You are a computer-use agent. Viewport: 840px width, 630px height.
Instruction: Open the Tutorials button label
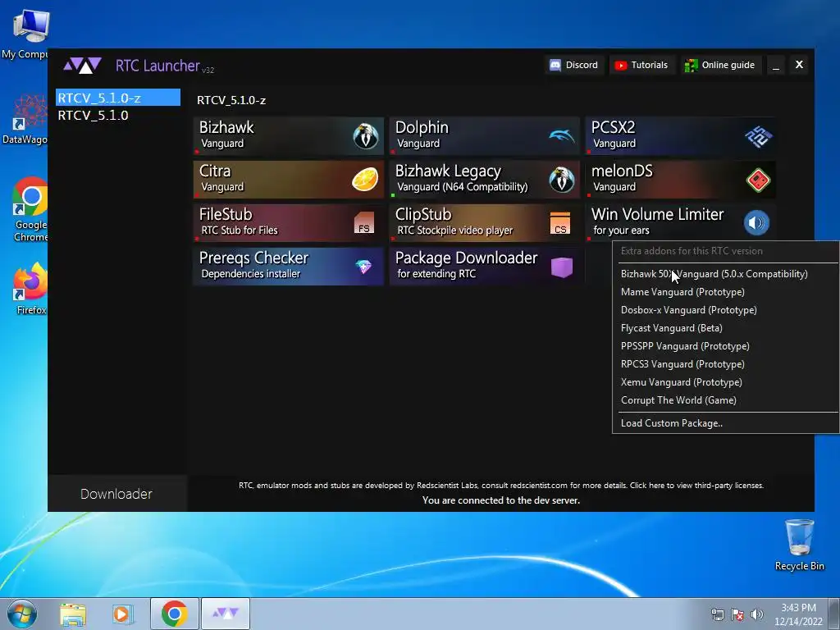[650, 65]
